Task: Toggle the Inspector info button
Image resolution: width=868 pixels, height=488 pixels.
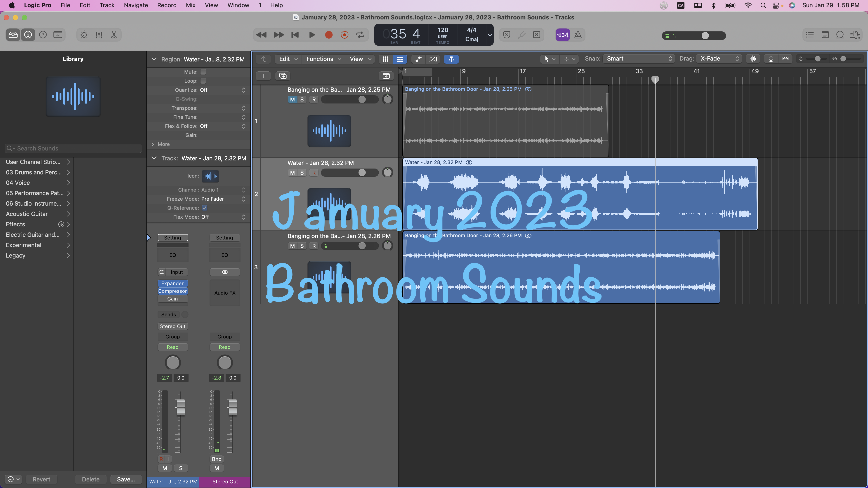Action: (28, 35)
